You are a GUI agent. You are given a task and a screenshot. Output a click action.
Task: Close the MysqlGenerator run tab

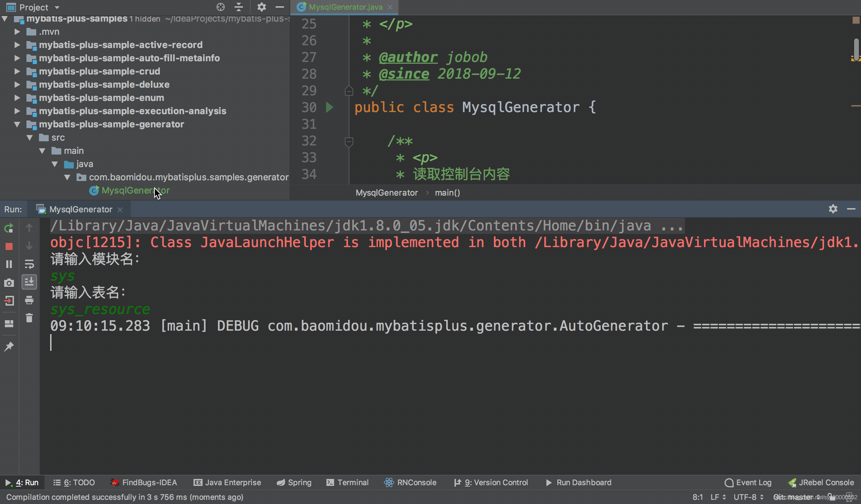(120, 210)
